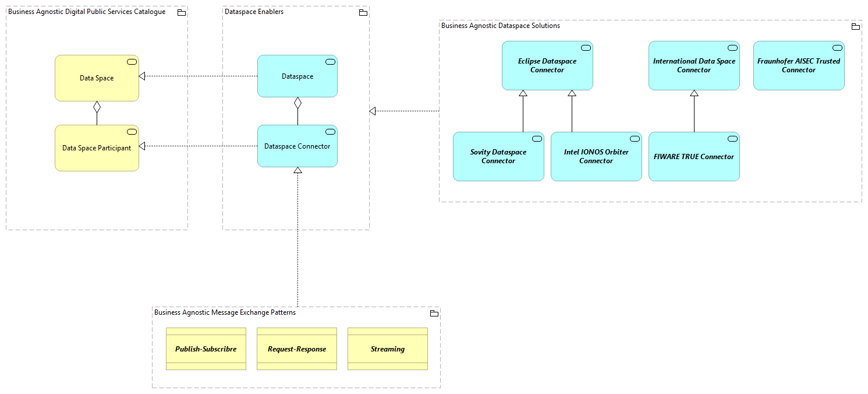Click the Sovity Dataspace Connector node
Viewport: 868px width, 394px height.
(x=498, y=156)
